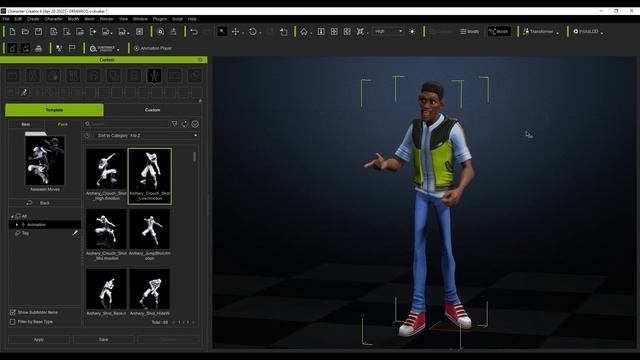Open the Plugins menu
640x360 pixels.
pyautogui.click(x=160, y=19)
